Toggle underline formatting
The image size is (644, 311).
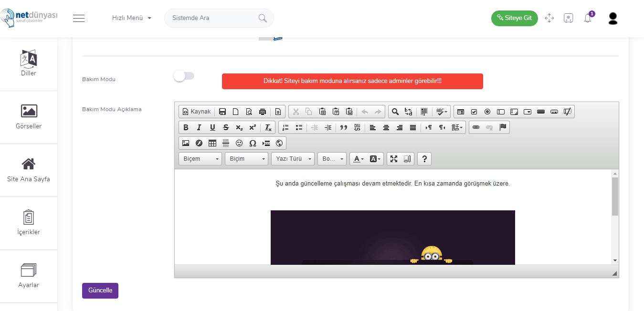(212, 127)
